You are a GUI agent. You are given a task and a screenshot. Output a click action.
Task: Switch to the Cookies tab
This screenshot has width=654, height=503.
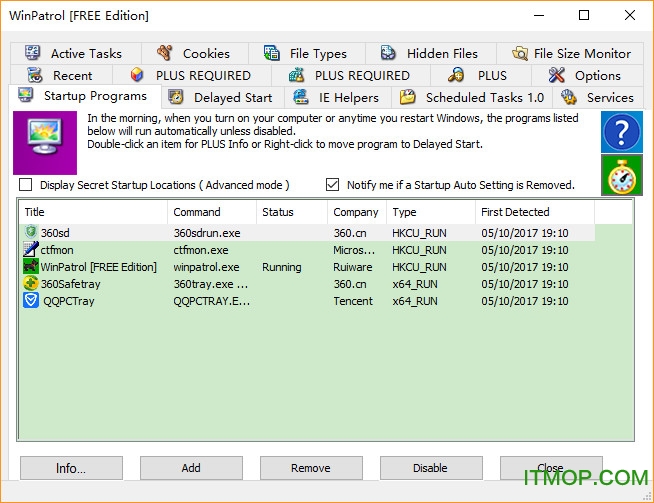195,53
